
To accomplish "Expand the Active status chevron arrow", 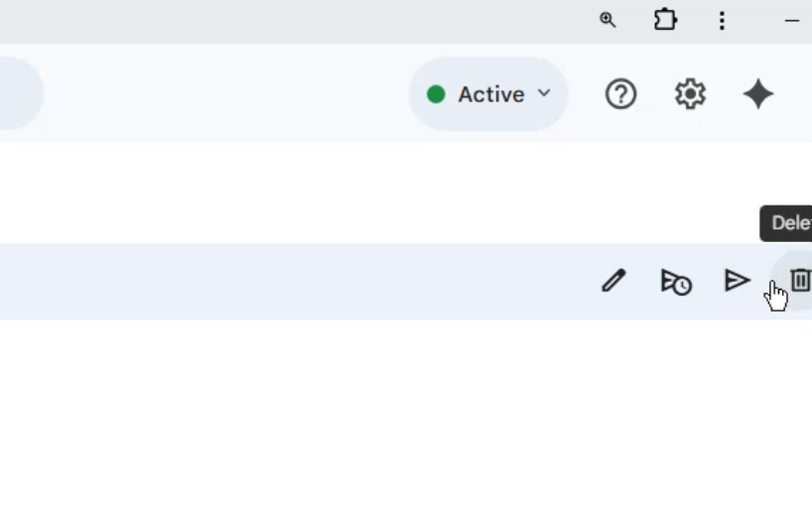I will 544,93.
